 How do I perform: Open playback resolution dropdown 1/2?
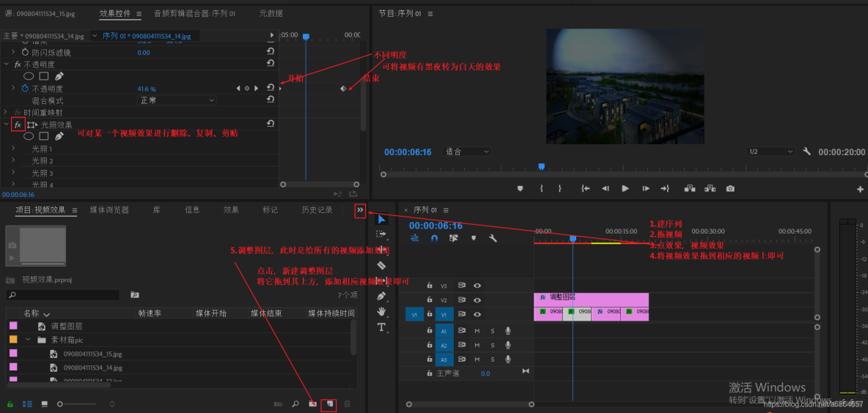pyautogui.click(x=770, y=152)
